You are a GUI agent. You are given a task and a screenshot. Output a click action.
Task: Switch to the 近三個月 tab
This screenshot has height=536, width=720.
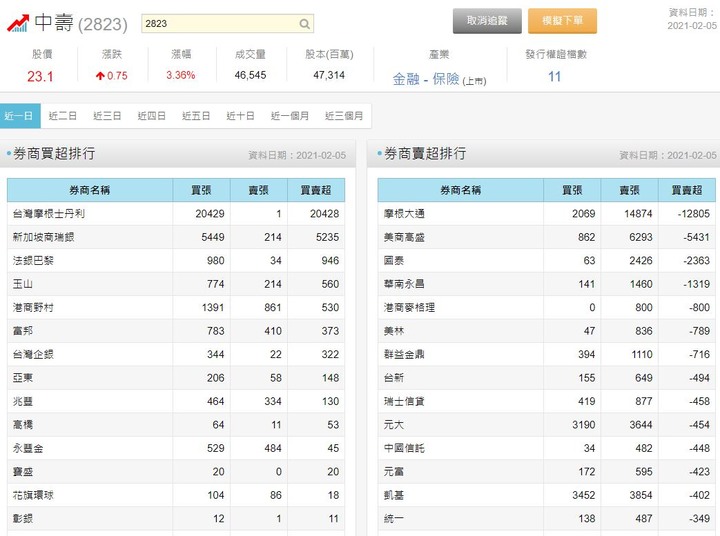[x=344, y=116]
